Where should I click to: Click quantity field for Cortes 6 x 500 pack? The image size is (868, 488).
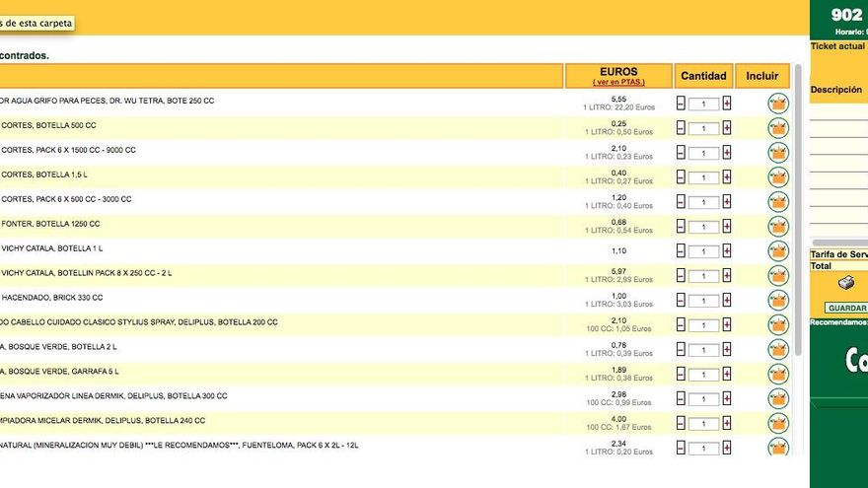703,202
